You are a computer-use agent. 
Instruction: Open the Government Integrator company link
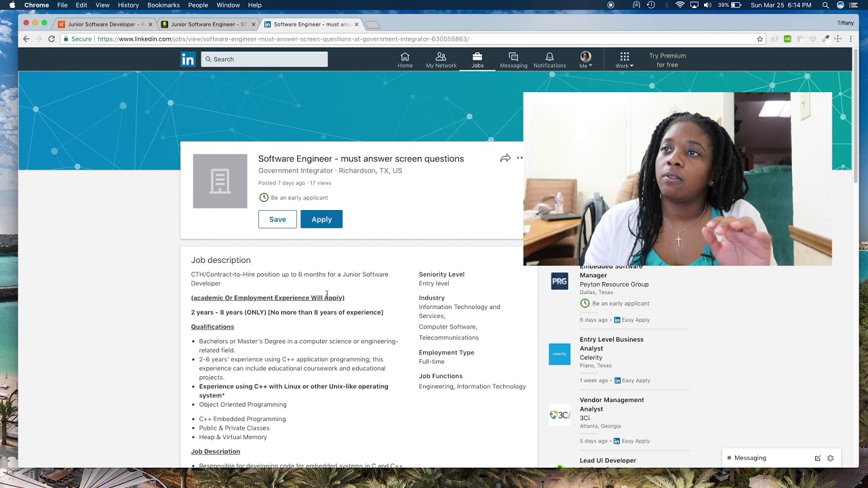tap(295, 171)
